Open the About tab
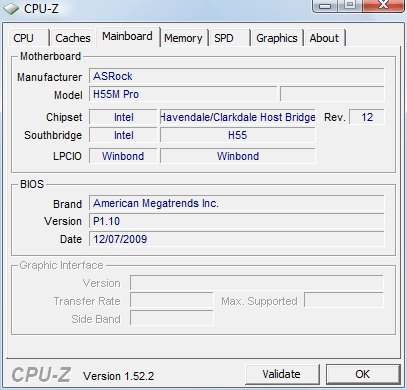407x390 pixels. tap(324, 38)
